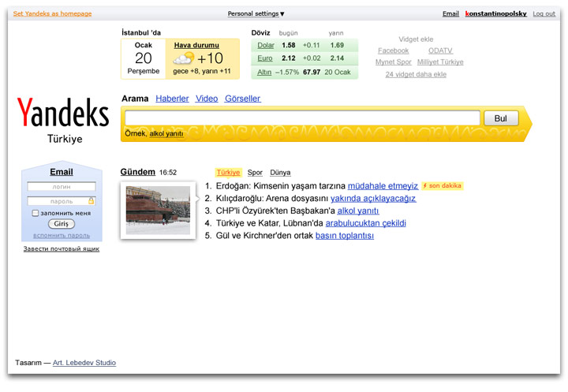Click the Log out link
Screen dimensions: 568x392
(544, 13)
